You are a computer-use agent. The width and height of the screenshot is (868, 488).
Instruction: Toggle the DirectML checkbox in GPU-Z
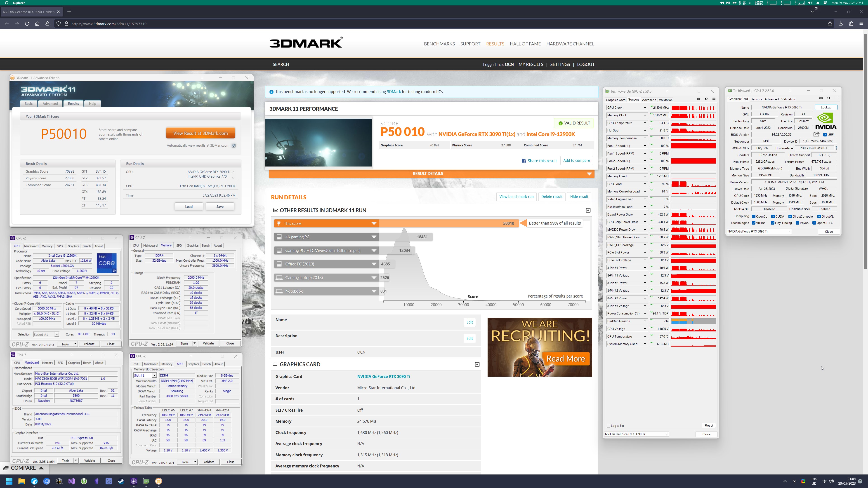point(819,217)
